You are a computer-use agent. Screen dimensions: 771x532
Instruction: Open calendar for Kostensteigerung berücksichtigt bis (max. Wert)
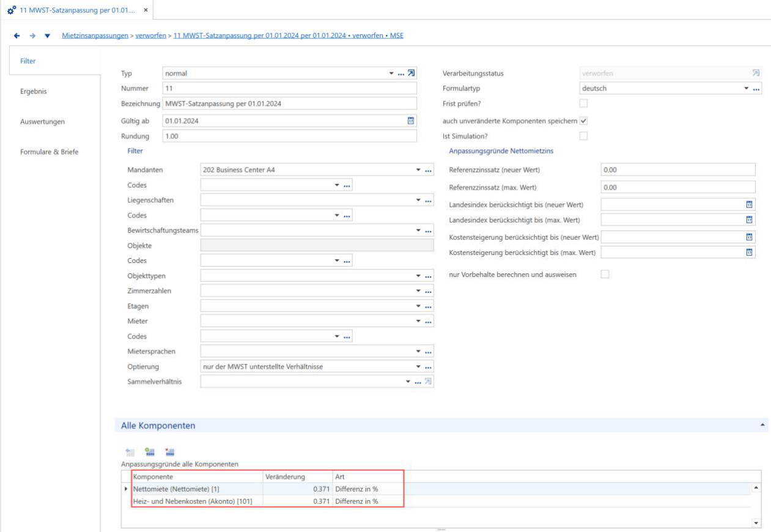[749, 252]
